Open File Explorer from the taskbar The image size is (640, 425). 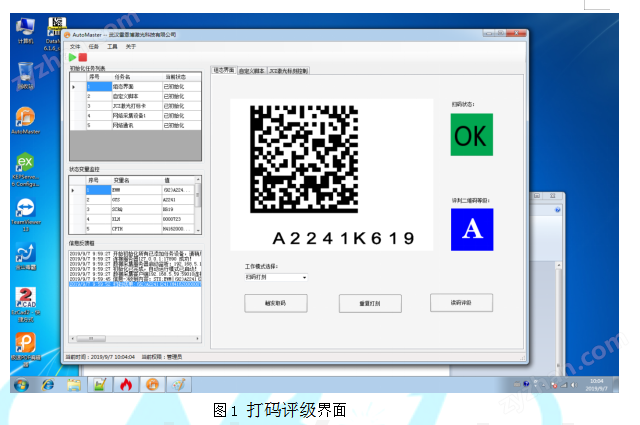(74, 385)
